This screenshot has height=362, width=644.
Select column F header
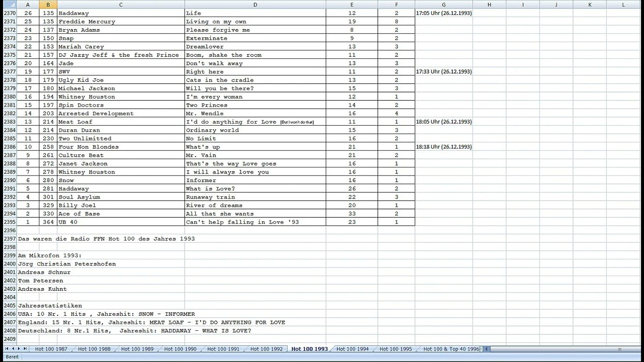tap(396, 5)
